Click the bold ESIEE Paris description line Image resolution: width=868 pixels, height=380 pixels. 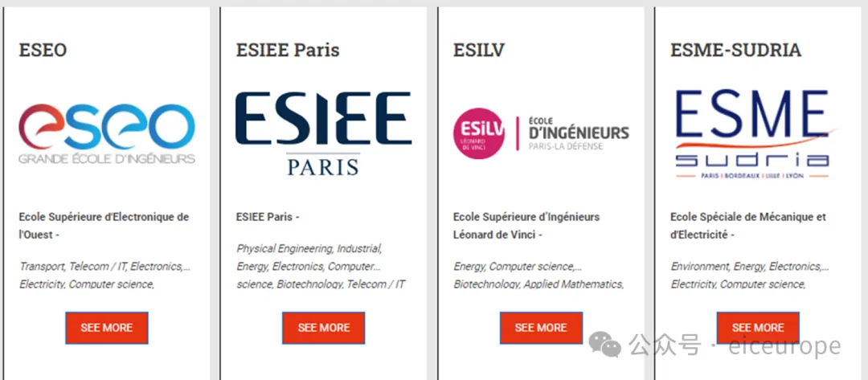point(268,217)
